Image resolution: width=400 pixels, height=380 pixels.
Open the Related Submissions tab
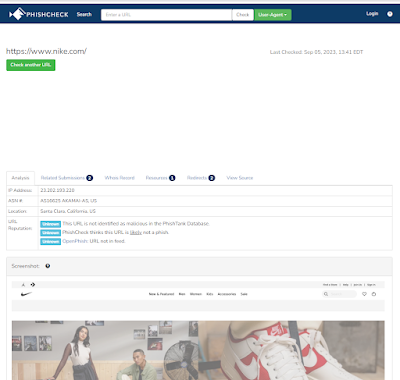67,178
